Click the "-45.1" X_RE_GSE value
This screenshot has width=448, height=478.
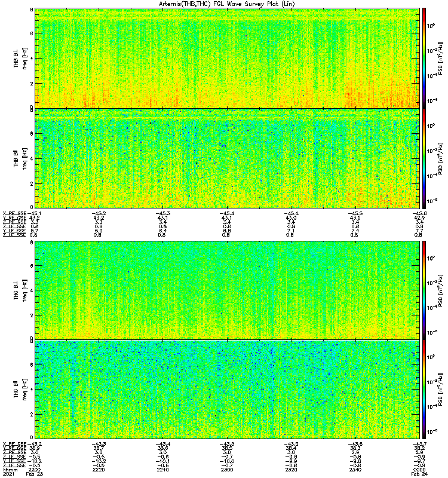(x=34, y=213)
